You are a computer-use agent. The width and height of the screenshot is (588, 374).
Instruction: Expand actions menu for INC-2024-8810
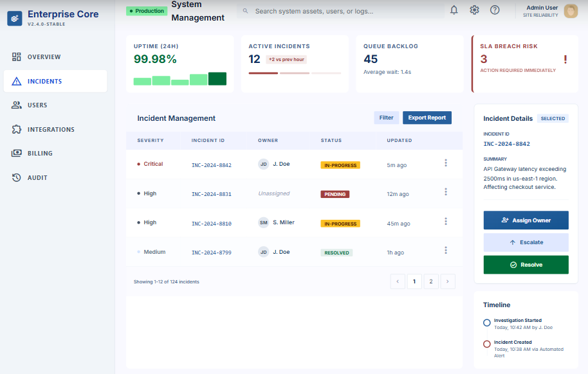pyautogui.click(x=446, y=222)
